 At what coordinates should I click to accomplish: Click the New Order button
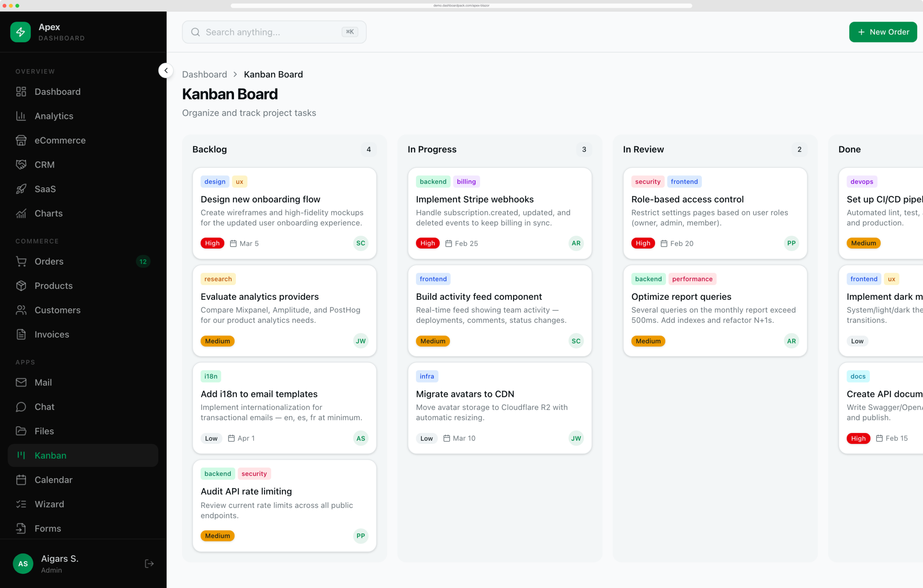tap(883, 32)
